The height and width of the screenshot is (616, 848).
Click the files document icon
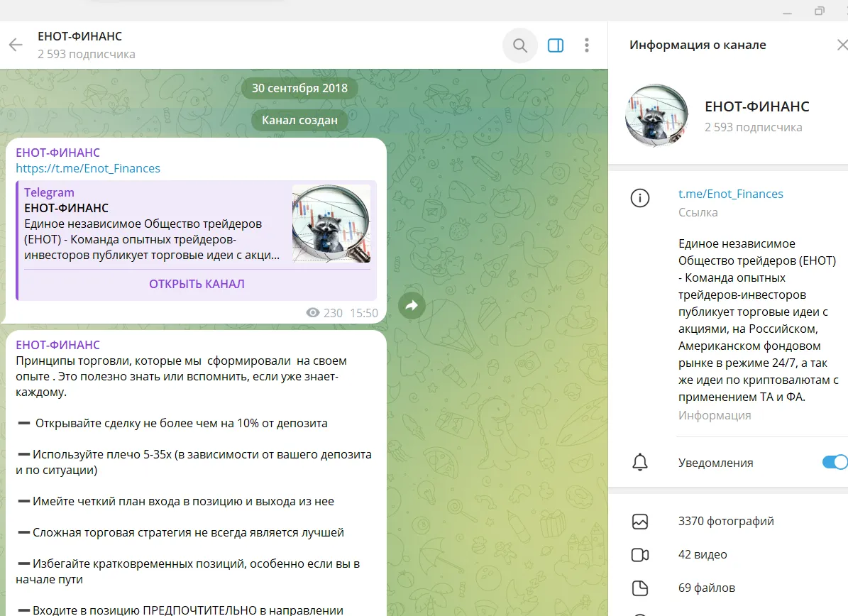pyautogui.click(x=640, y=588)
